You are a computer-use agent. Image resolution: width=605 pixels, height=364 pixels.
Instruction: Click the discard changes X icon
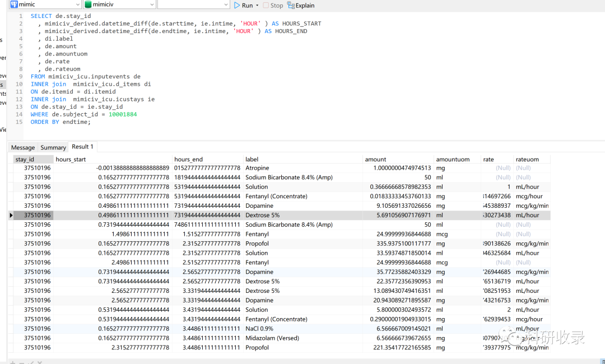tap(39, 362)
